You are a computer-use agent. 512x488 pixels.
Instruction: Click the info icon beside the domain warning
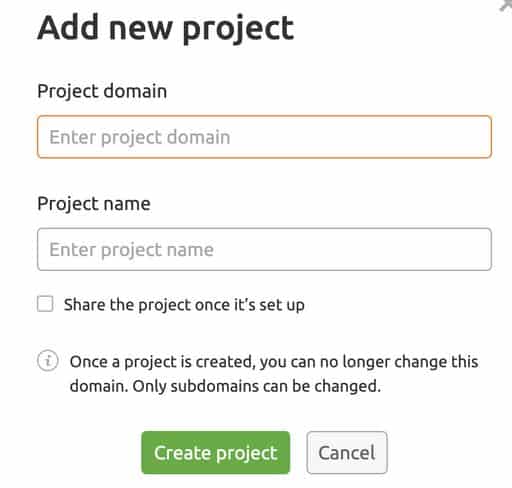pyautogui.click(x=48, y=361)
